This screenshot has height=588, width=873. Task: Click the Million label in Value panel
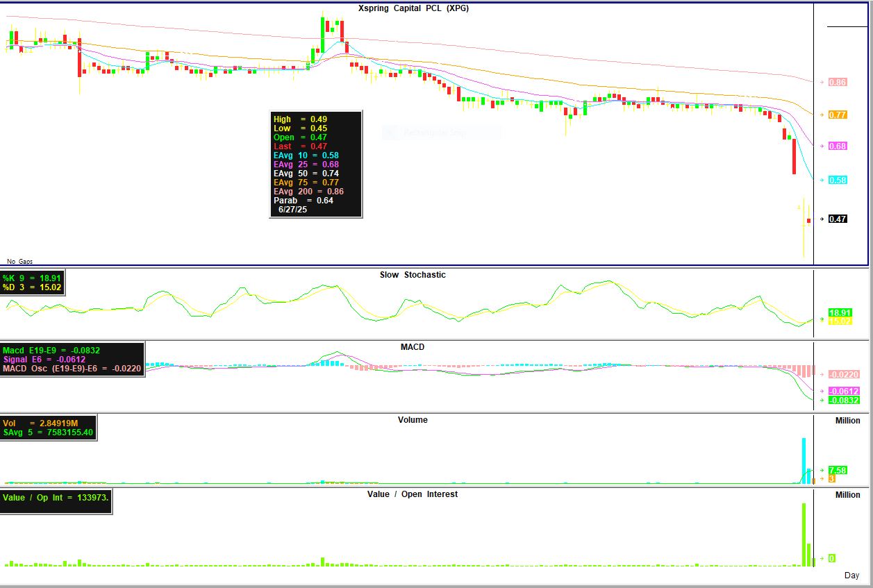point(847,495)
